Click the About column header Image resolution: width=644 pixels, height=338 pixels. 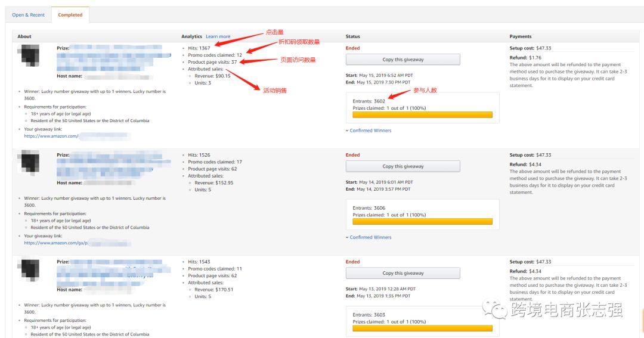point(24,36)
